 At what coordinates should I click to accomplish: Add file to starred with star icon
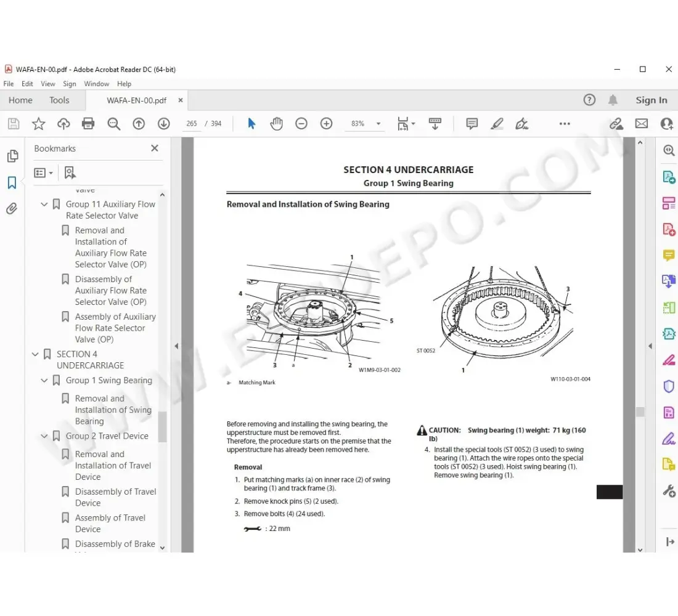(38, 124)
